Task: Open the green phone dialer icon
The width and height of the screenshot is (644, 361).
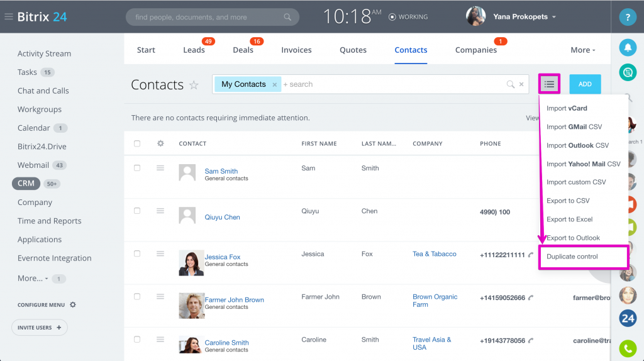Action: tap(628, 348)
